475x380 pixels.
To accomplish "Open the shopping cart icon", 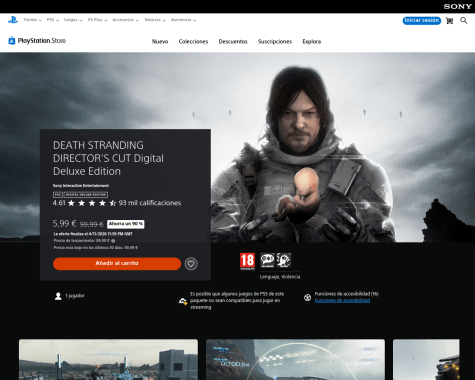I will (449, 21).
